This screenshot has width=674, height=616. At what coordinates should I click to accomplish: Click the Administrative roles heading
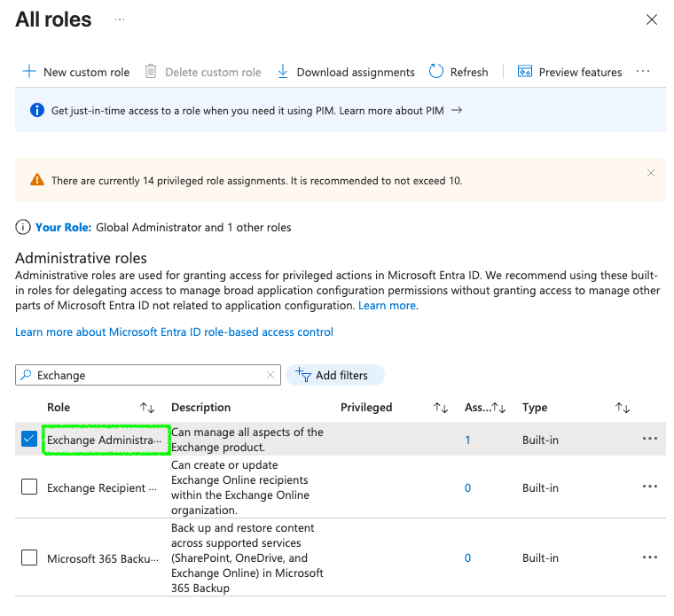tap(81, 258)
